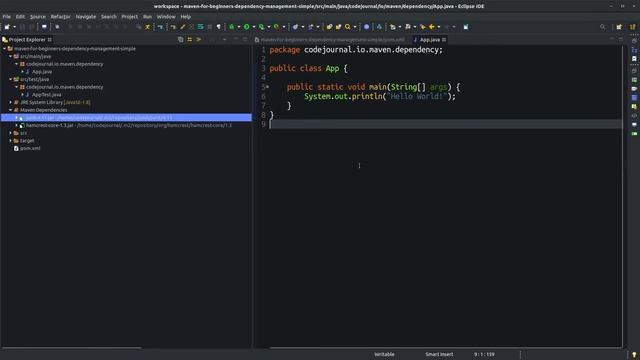The width and height of the screenshot is (640, 360).
Task: Open the Run configurations dropdown arrow
Action: [254, 27]
